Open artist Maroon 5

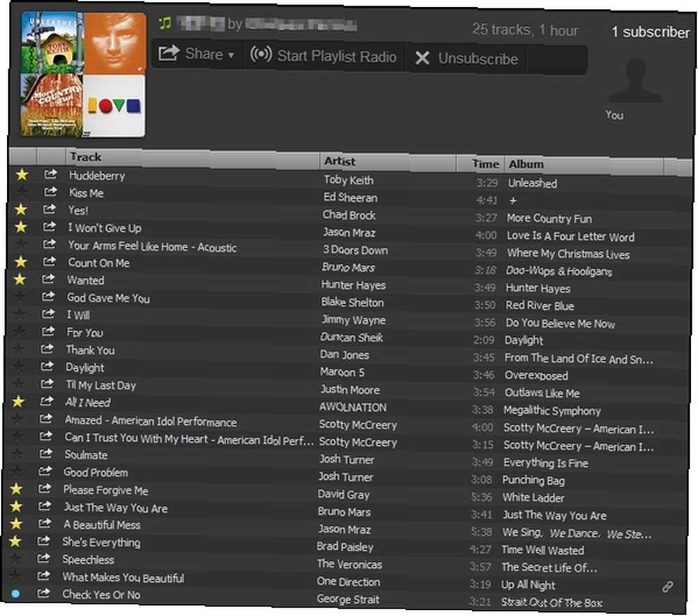[342, 373]
